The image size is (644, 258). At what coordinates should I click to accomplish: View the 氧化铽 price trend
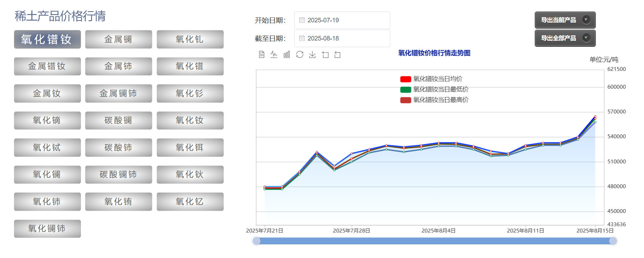[47, 148]
